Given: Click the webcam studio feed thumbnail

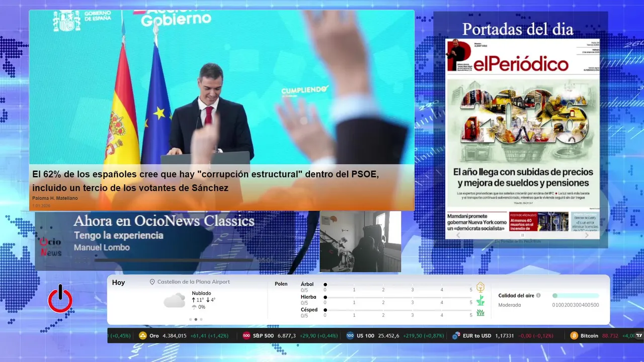Looking at the screenshot, I should point(360,241).
